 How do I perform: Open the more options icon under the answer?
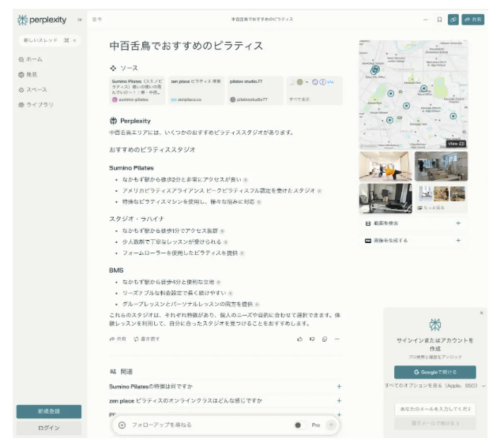[x=337, y=339]
